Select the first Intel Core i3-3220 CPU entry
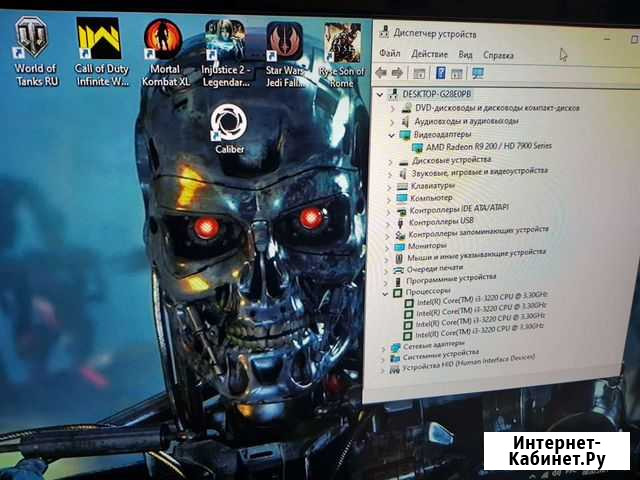Screen dimensions: 640x480 click(x=482, y=299)
